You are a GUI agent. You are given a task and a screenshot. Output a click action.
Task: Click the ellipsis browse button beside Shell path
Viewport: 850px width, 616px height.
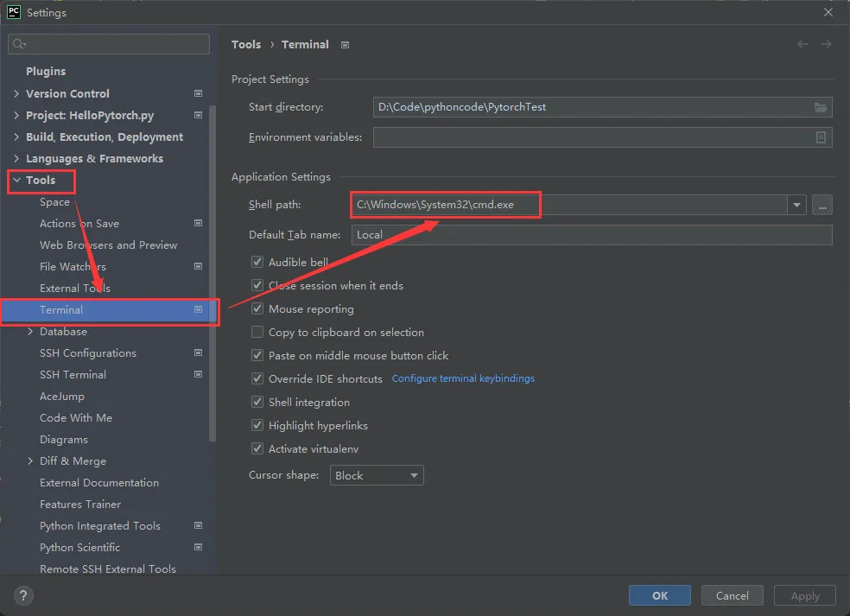[x=821, y=205]
